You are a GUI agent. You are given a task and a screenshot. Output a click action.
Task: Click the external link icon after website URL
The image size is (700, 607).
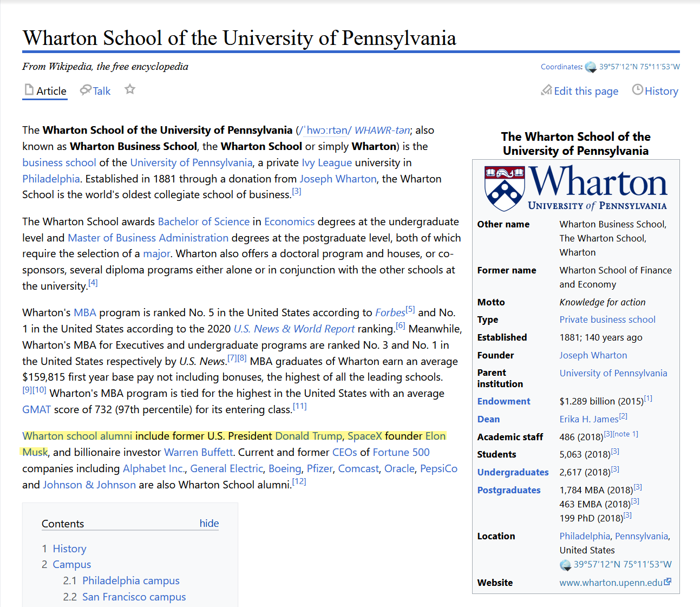pos(668,582)
